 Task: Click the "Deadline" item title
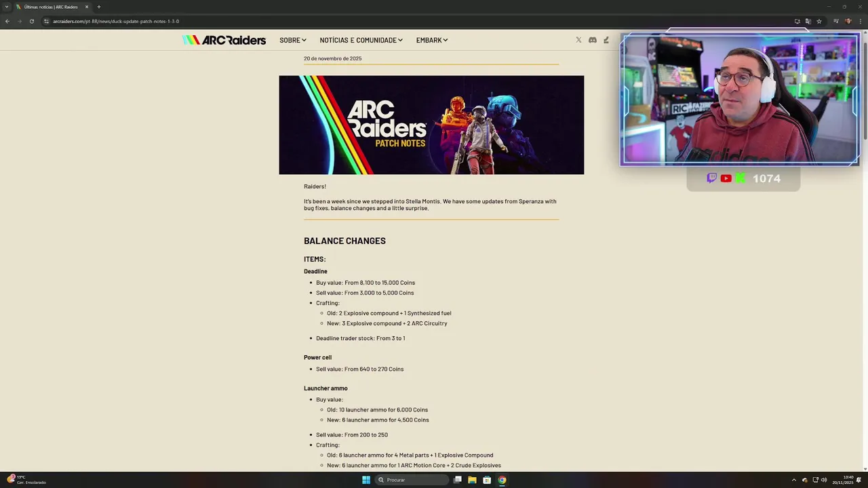(315, 271)
